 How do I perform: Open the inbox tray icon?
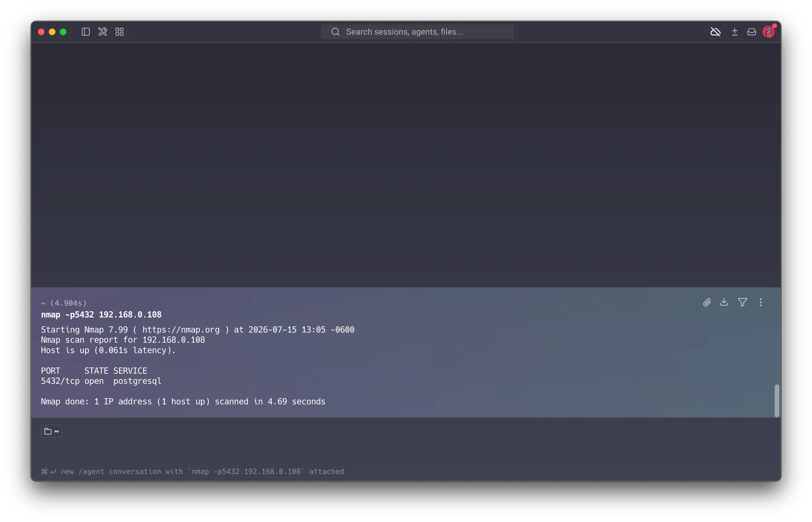point(752,32)
